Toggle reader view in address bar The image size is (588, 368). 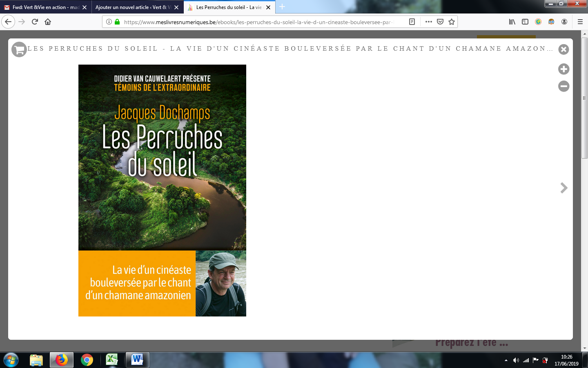pyautogui.click(x=412, y=22)
